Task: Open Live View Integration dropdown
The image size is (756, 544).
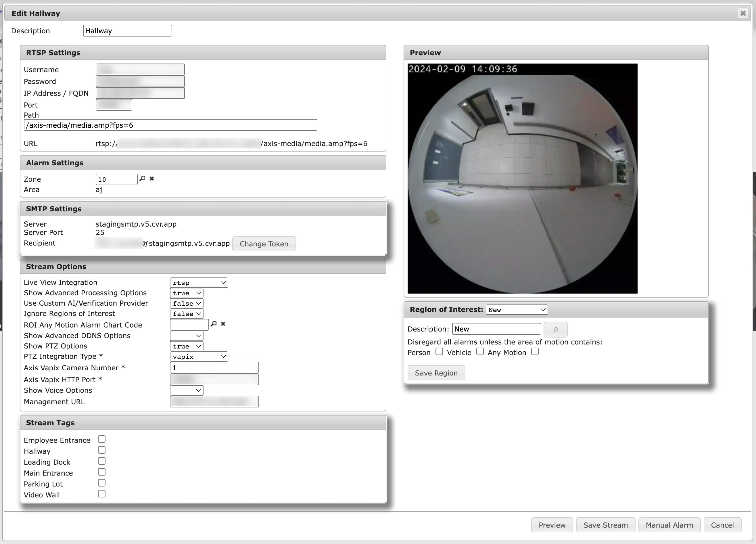Action: (199, 283)
